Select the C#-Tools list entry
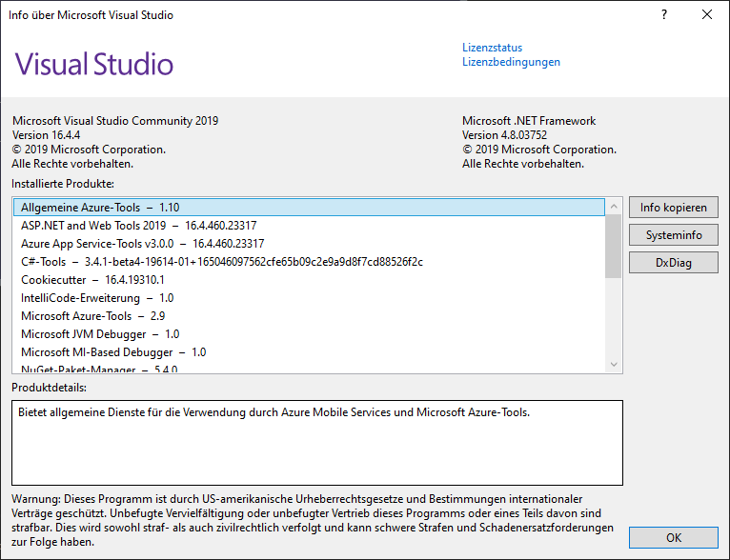 [309, 261]
